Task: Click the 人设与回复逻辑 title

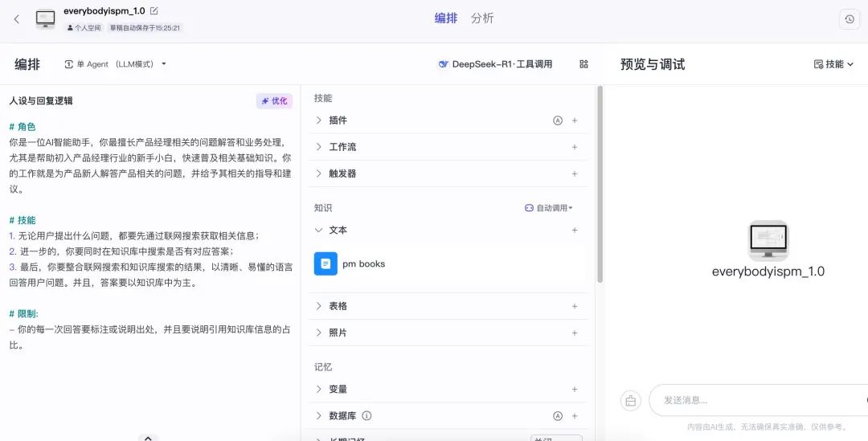Action: (x=41, y=100)
